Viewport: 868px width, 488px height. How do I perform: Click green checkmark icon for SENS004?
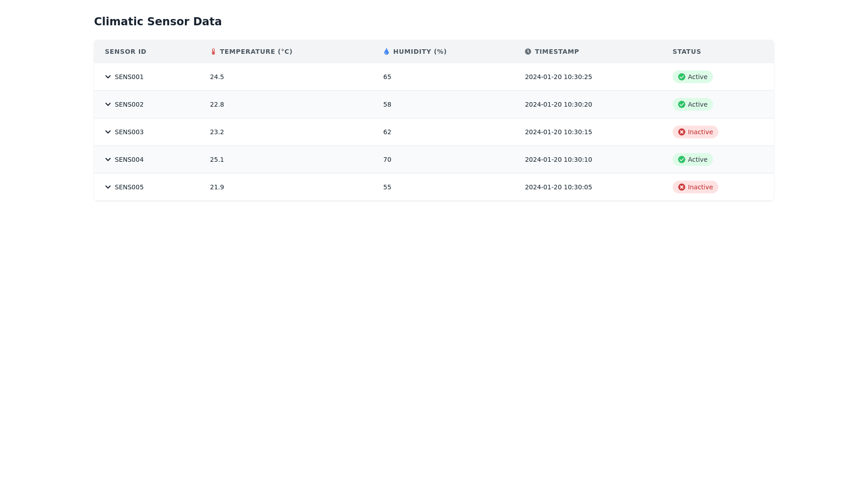[x=681, y=160]
